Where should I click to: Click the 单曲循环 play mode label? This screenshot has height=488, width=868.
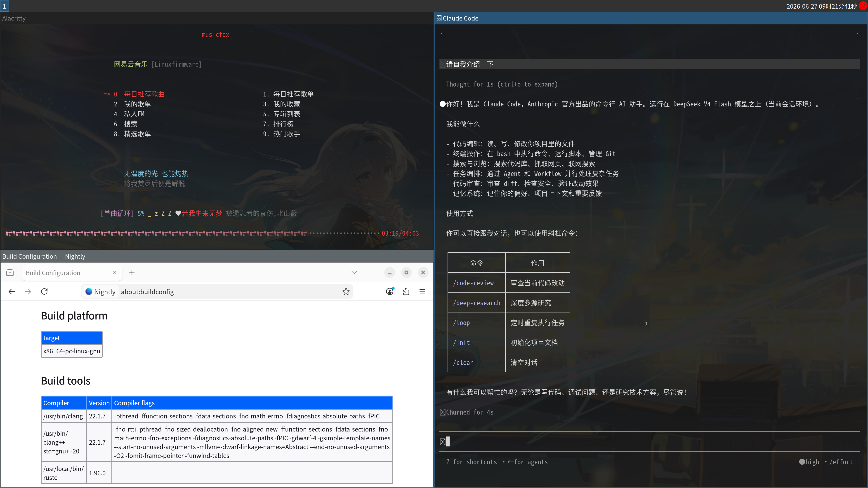[x=117, y=213]
